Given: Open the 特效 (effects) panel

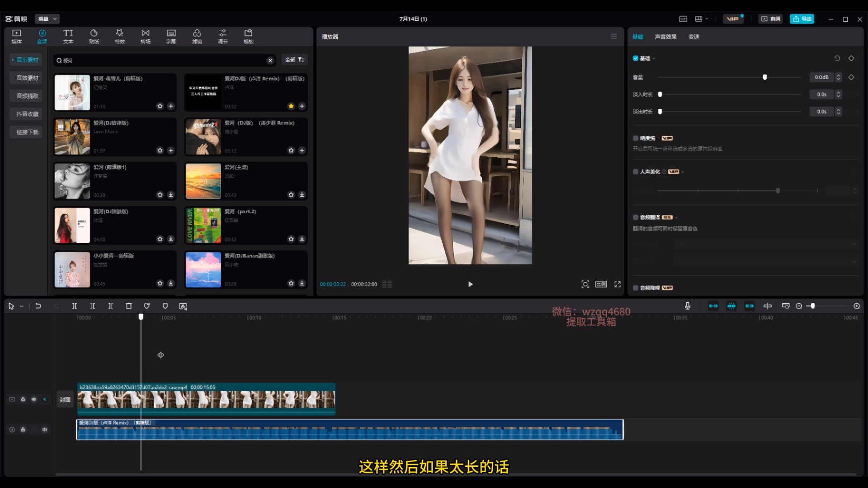Looking at the screenshot, I should click(x=119, y=36).
